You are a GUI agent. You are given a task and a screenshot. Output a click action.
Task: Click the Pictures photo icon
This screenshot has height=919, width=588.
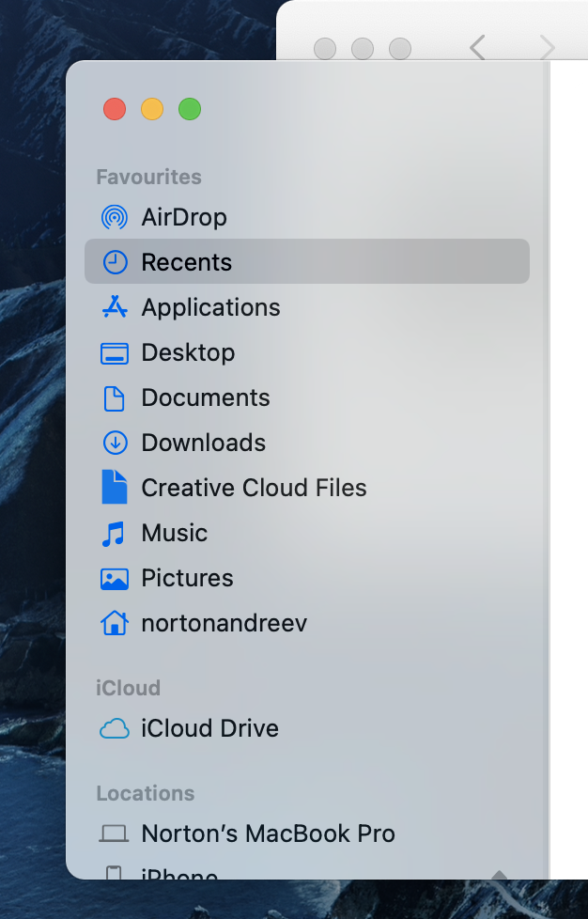[115, 579]
